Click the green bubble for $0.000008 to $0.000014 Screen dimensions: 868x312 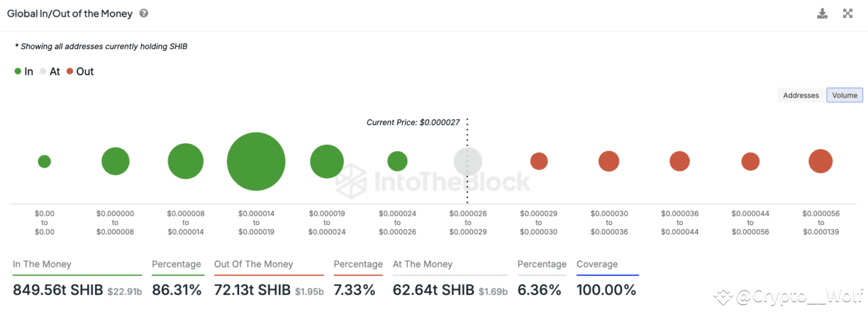186,161
